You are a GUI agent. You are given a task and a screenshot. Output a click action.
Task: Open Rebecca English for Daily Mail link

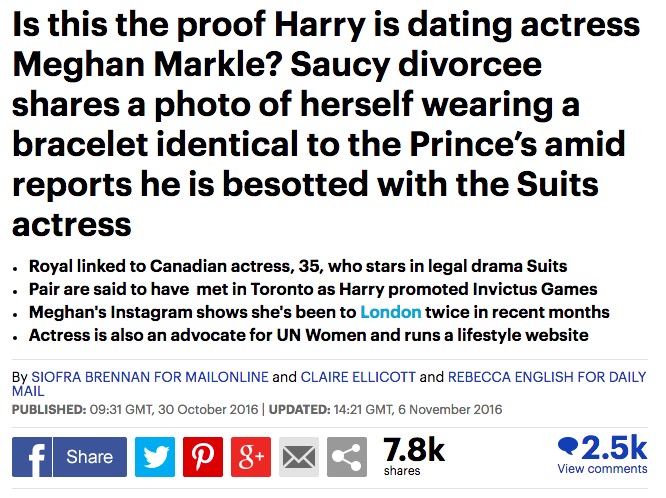[x=329, y=384]
